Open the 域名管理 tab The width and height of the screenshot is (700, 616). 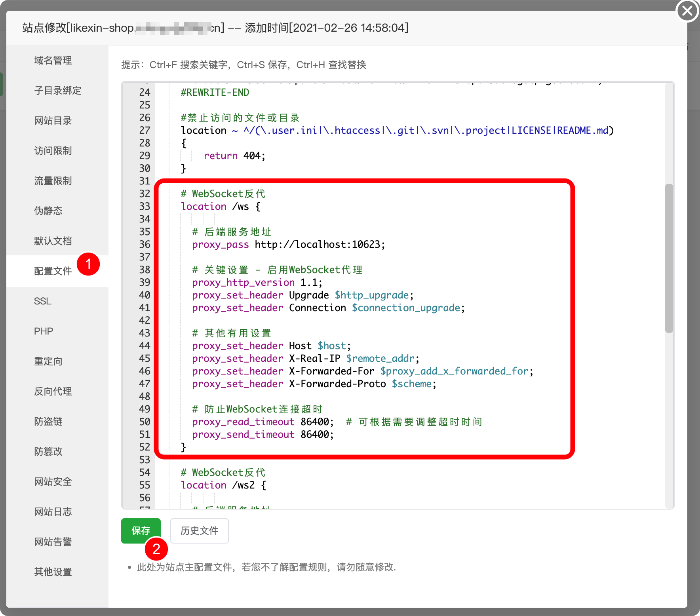(53, 61)
